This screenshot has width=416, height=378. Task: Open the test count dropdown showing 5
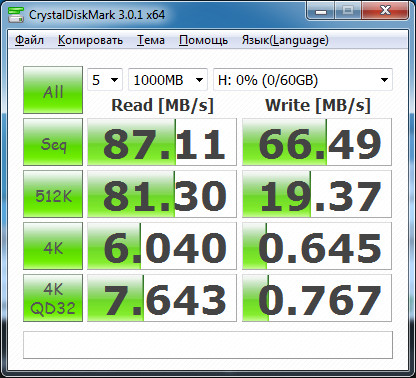(x=105, y=80)
